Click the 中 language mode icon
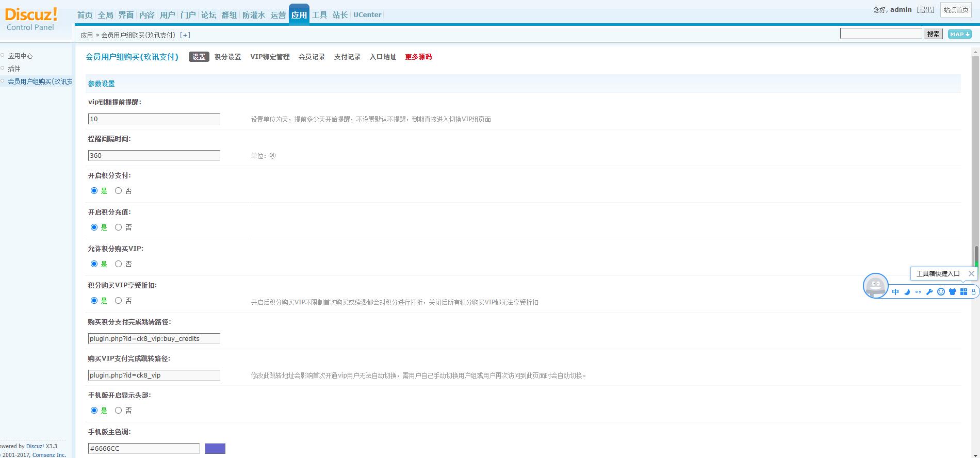Viewport: 980px width, 458px height. point(895,292)
